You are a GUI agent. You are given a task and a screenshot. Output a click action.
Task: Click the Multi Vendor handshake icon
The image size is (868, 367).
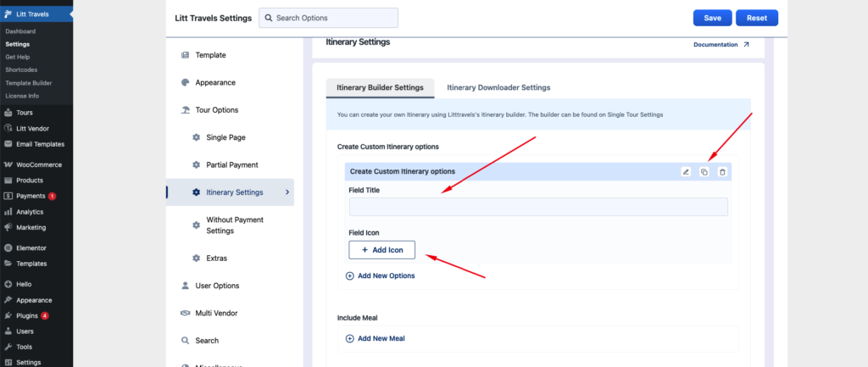click(185, 314)
